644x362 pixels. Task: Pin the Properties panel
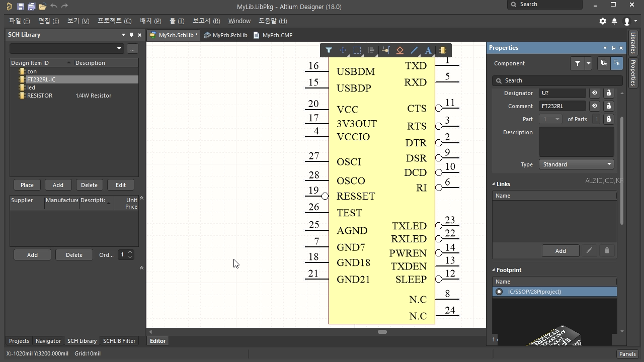click(613, 48)
